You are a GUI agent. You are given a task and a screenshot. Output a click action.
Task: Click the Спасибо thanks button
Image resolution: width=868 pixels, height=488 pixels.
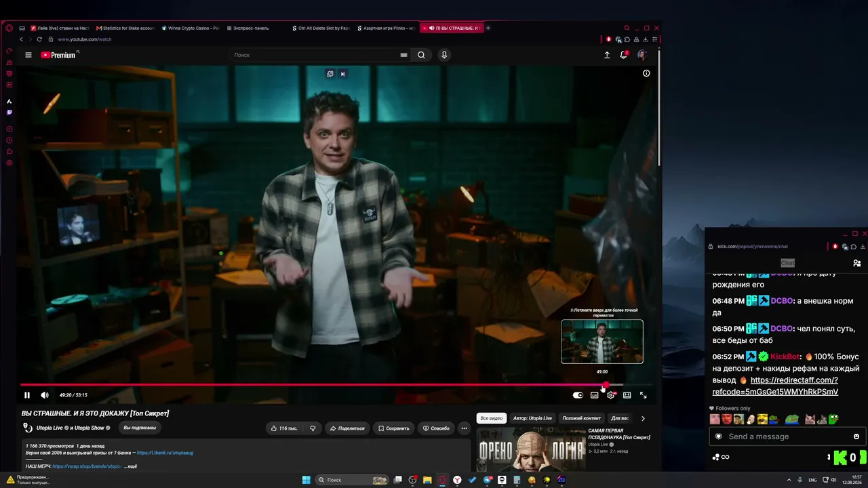pos(436,428)
